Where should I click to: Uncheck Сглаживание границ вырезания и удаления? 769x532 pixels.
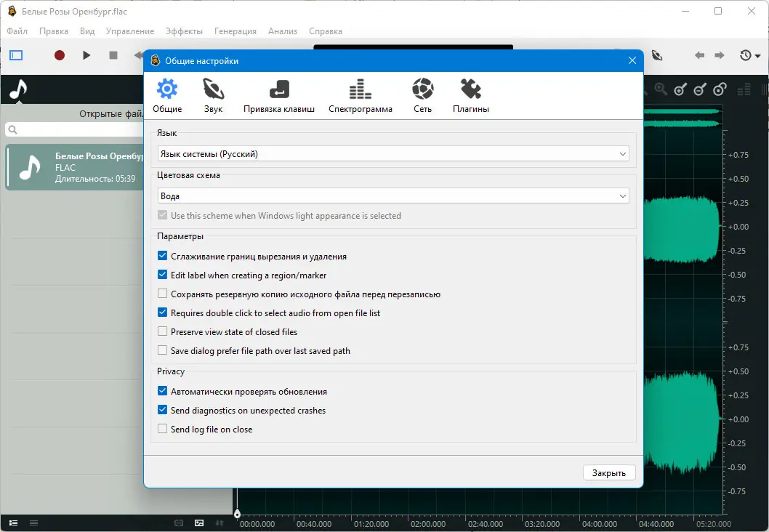[x=162, y=256]
